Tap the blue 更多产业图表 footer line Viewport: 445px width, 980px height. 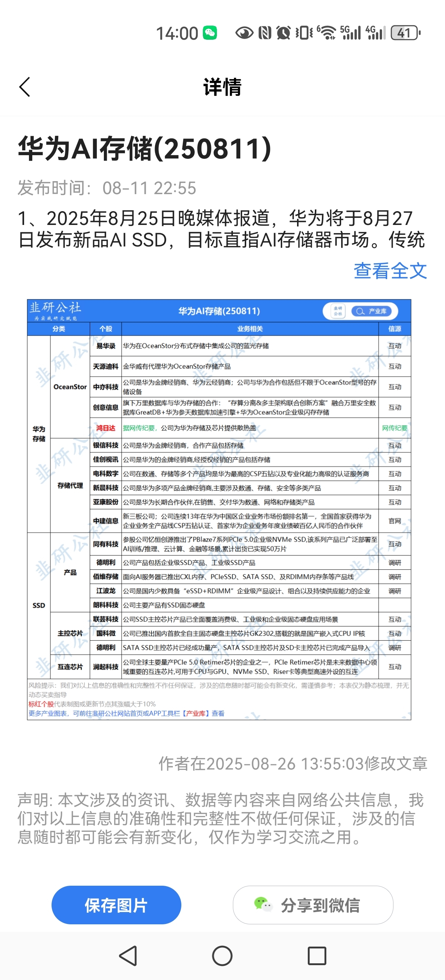click(126, 713)
